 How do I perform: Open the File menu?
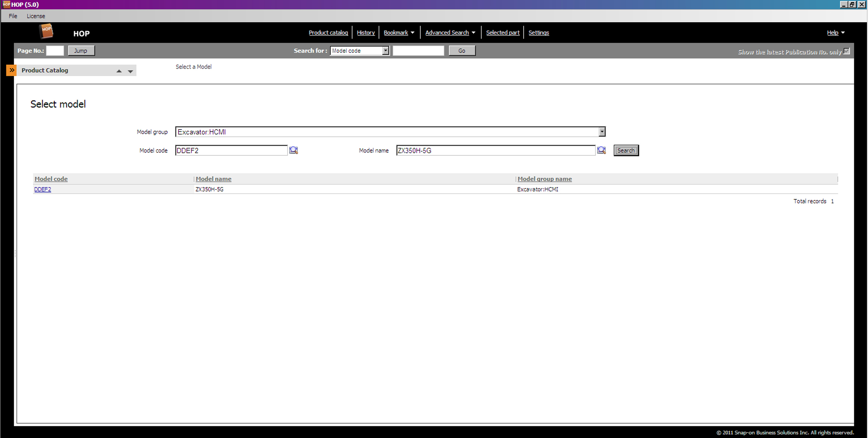tap(13, 16)
